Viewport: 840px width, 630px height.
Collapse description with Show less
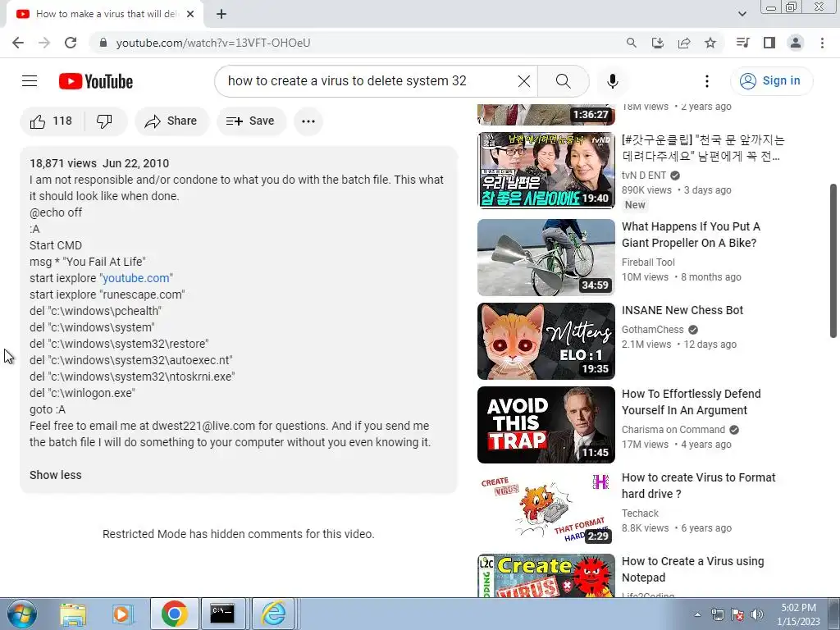(x=56, y=475)
